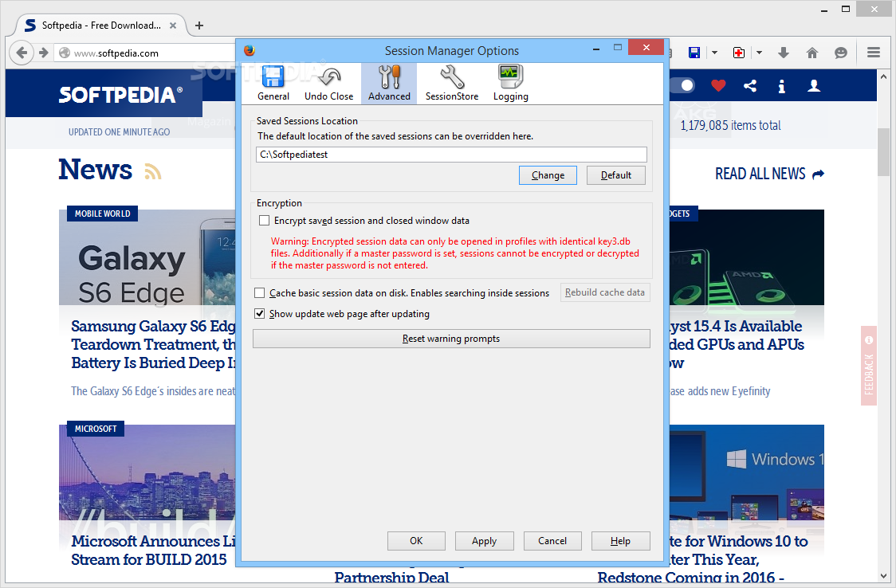Close the Softpedia browser tab
This screenshot has height=588, width=896.
(x=173, y=25)
